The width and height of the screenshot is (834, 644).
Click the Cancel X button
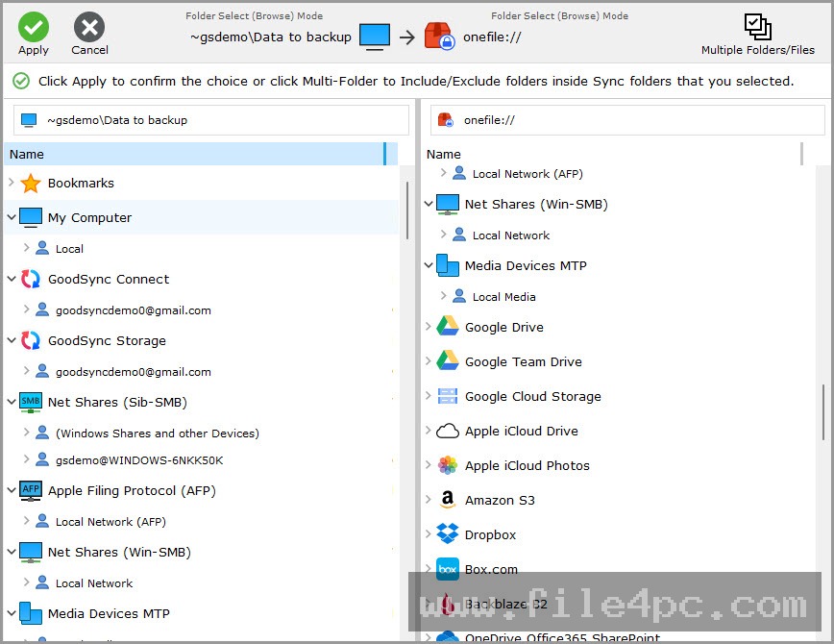tap(89, 27)
